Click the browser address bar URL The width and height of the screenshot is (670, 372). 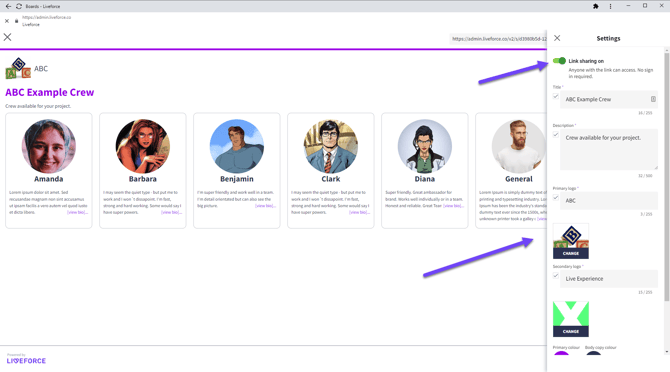47,18
